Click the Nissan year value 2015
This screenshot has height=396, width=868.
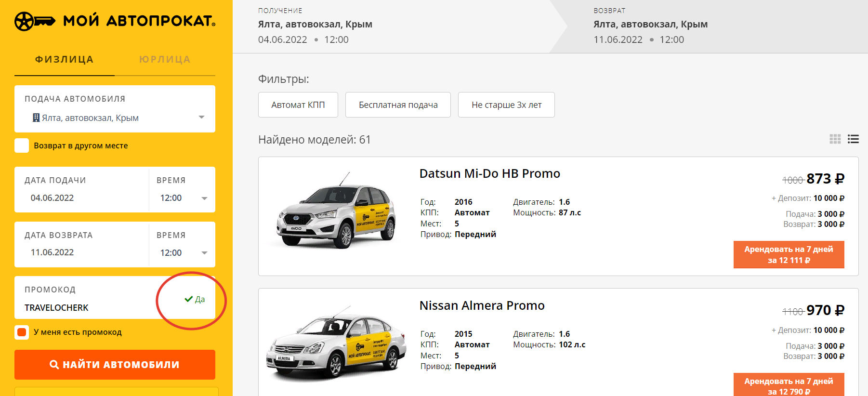(x=463, y=334)
